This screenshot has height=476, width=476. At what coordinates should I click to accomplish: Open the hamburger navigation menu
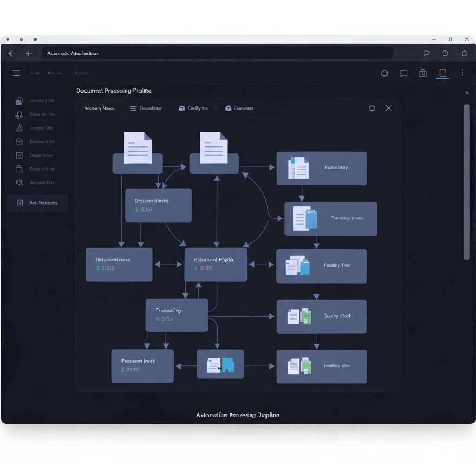(15, 73)
